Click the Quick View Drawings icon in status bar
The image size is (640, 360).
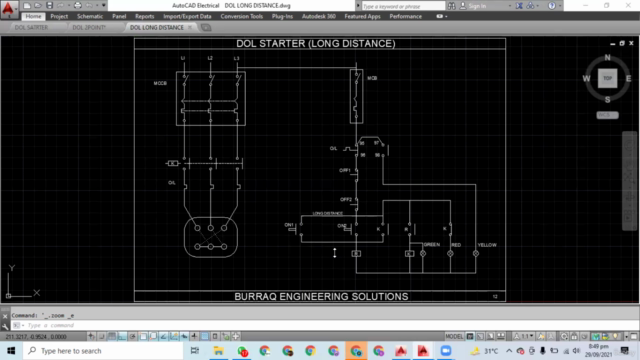[x=500, y=336]
